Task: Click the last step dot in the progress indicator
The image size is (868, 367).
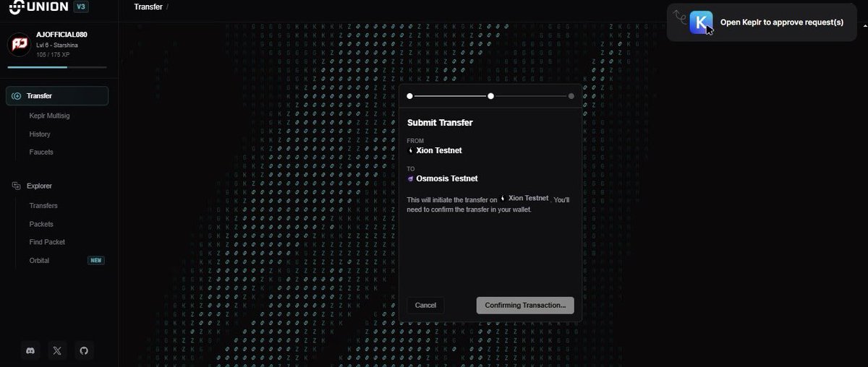Action: [x=571, y=95]
